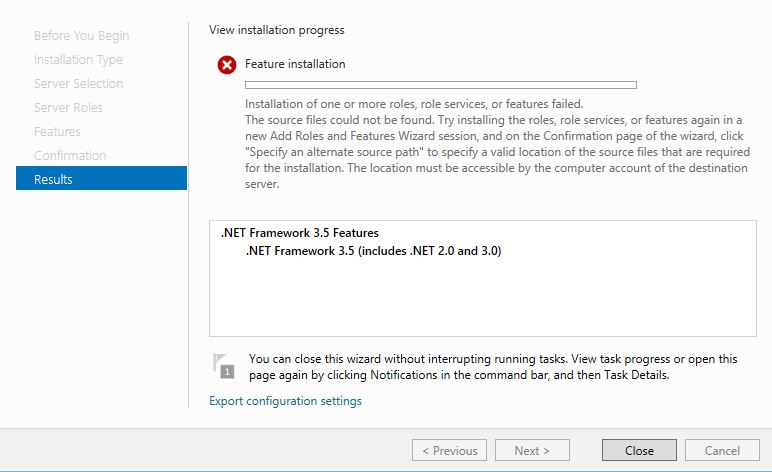Viewport: 772px width, 472px height.
Task: Select Before You Begin step
Action: point(82,35)
